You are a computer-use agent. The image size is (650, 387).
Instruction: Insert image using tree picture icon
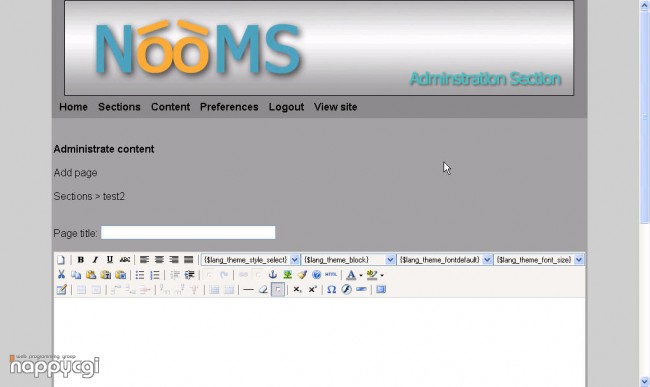[287, 274]
